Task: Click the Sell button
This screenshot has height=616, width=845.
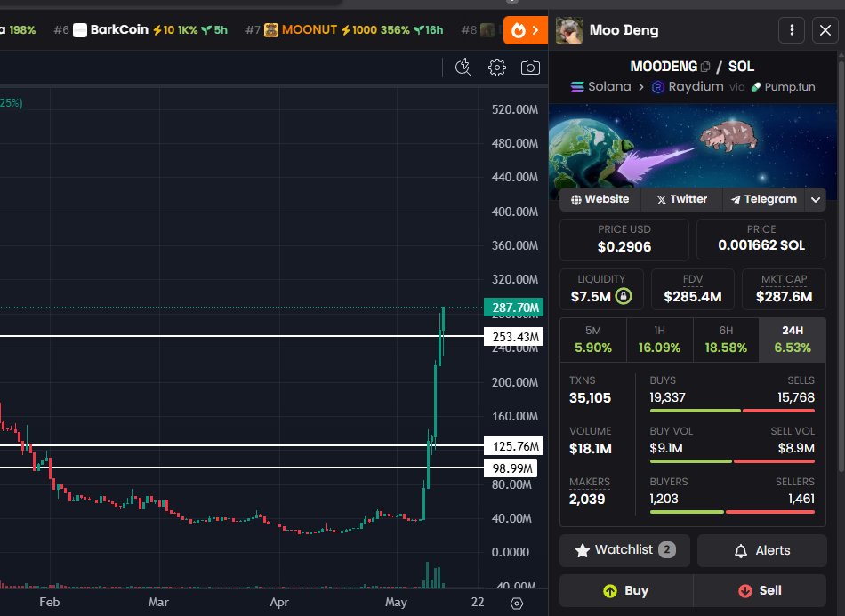Action: 760,591
